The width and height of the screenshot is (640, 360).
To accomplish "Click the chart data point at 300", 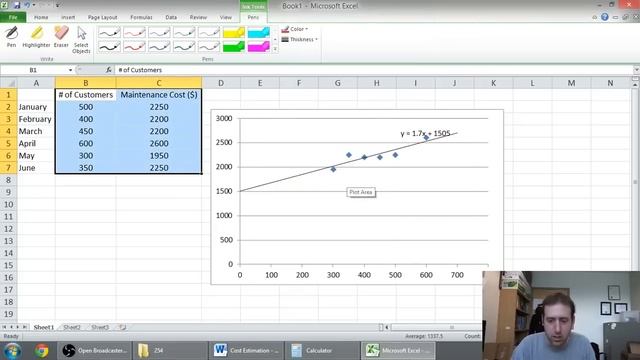I will point(333,169).
